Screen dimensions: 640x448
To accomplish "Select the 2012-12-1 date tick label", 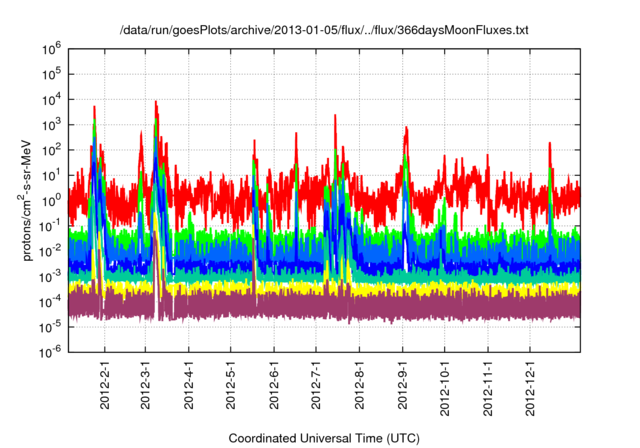I will (x=529, y=387).
